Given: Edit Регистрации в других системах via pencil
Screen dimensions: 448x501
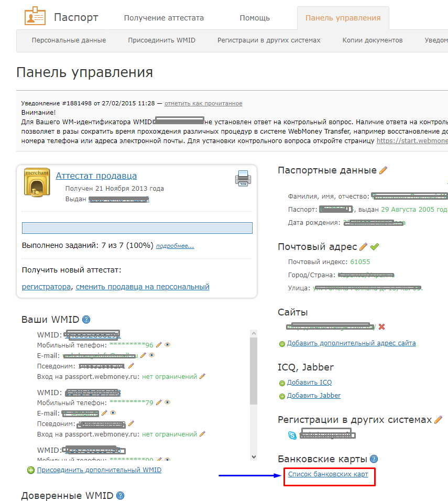Looking at the screenshot, I should click(439, 420).
